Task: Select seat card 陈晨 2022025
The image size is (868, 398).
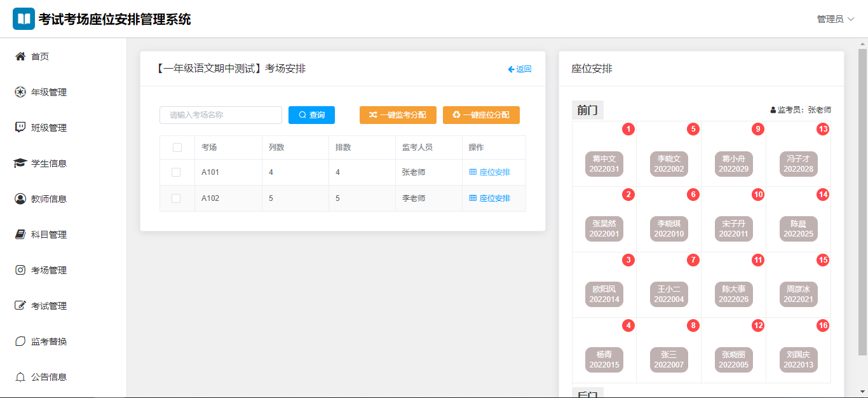Action: 799,229
